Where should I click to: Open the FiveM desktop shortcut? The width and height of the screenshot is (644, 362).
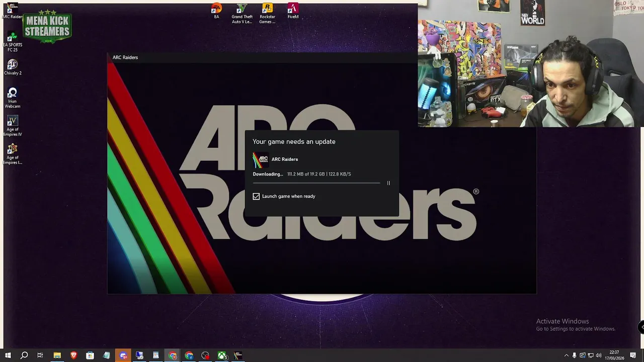tap(293, 11)
